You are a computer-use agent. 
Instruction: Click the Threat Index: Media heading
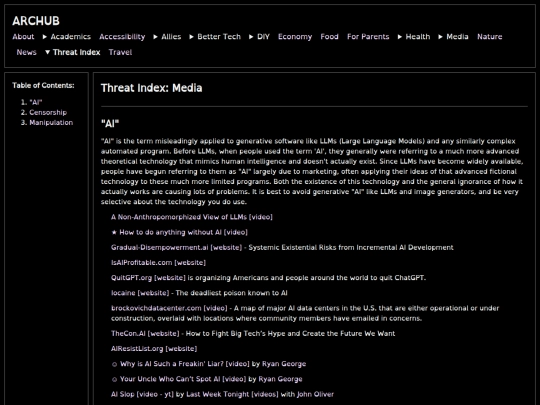click(152, 88)
